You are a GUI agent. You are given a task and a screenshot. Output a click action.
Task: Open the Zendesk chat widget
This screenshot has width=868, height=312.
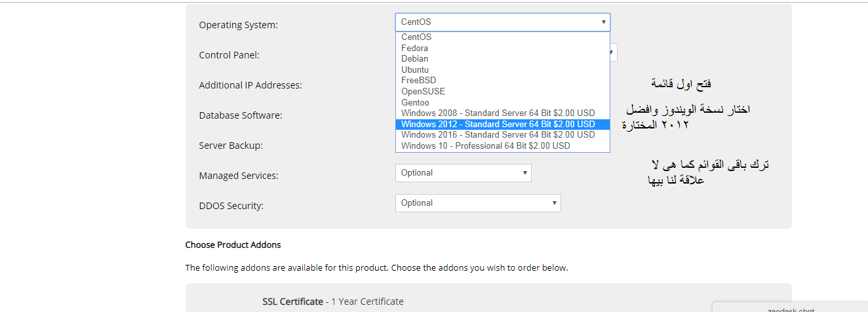tap(789, 308)
